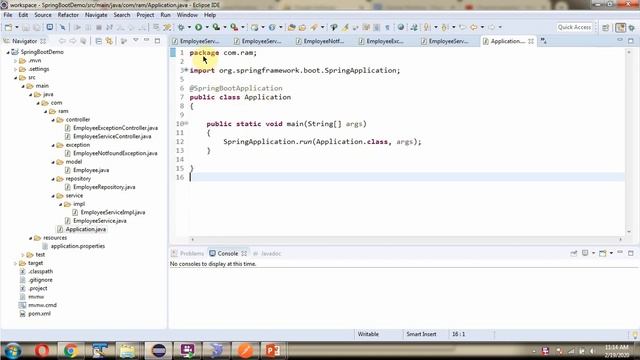Viewport: 640px width, 360px height.
Task: Open the File menu
Action: pos(8,15)
